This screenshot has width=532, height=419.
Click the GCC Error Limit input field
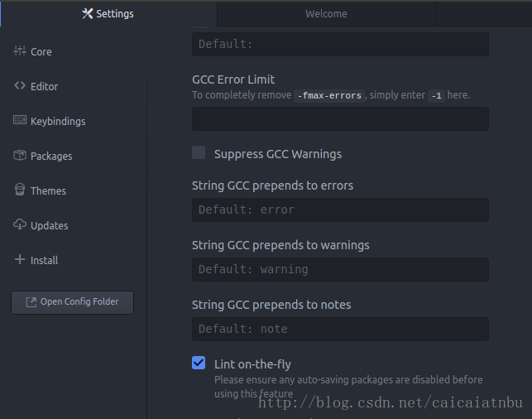(340, 119)
